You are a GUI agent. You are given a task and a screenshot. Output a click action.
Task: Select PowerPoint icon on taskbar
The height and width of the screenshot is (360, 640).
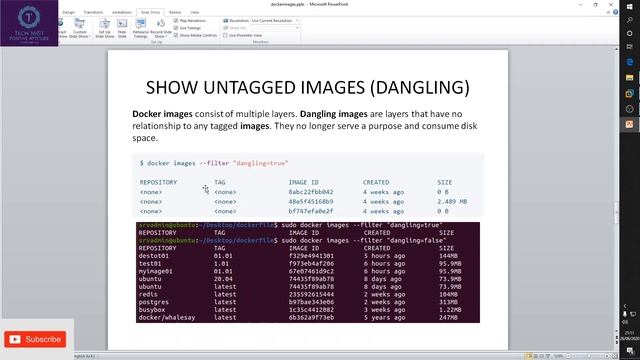pyautogui.click(x=629, y=124)
